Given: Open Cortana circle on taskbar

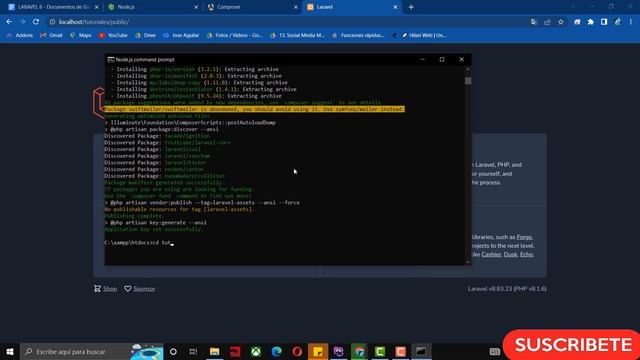Looking at the screenshot, I should [173, 351].
